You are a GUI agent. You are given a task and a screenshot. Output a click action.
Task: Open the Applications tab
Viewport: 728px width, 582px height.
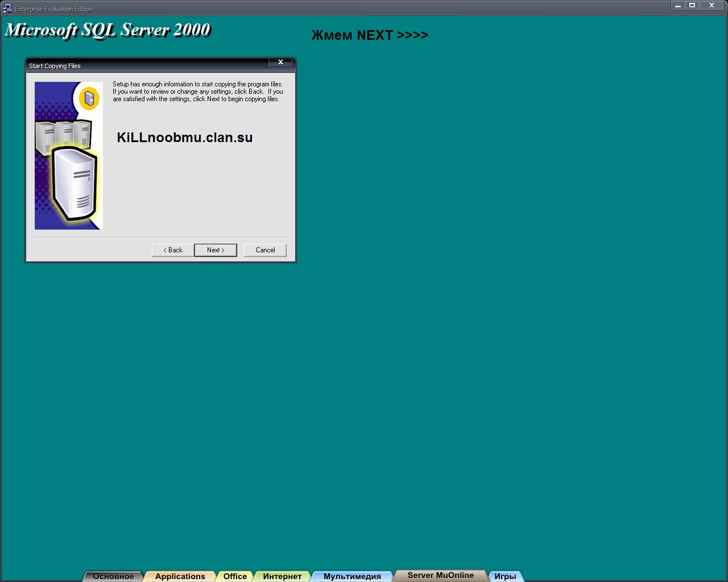180,576
